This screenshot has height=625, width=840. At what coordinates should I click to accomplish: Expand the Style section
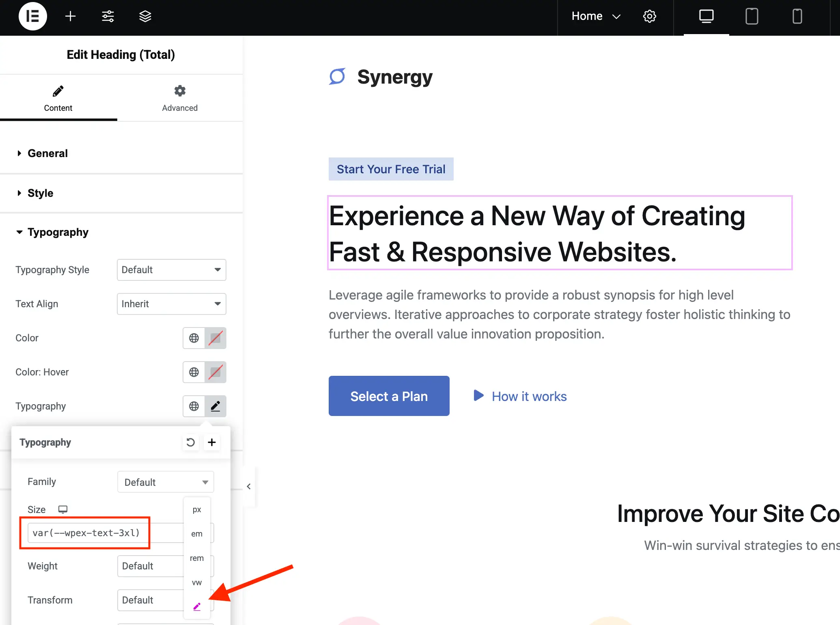coord(41,192)
